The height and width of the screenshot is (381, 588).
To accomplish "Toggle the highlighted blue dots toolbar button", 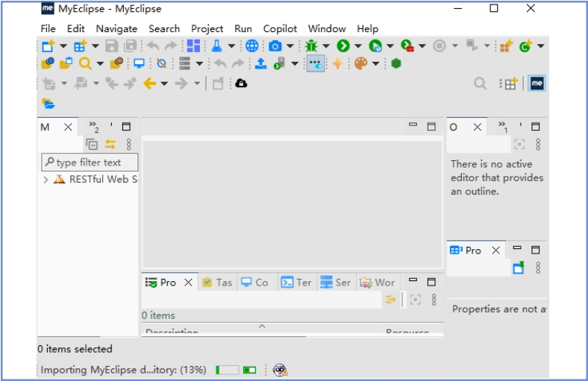I will [316, 64].
